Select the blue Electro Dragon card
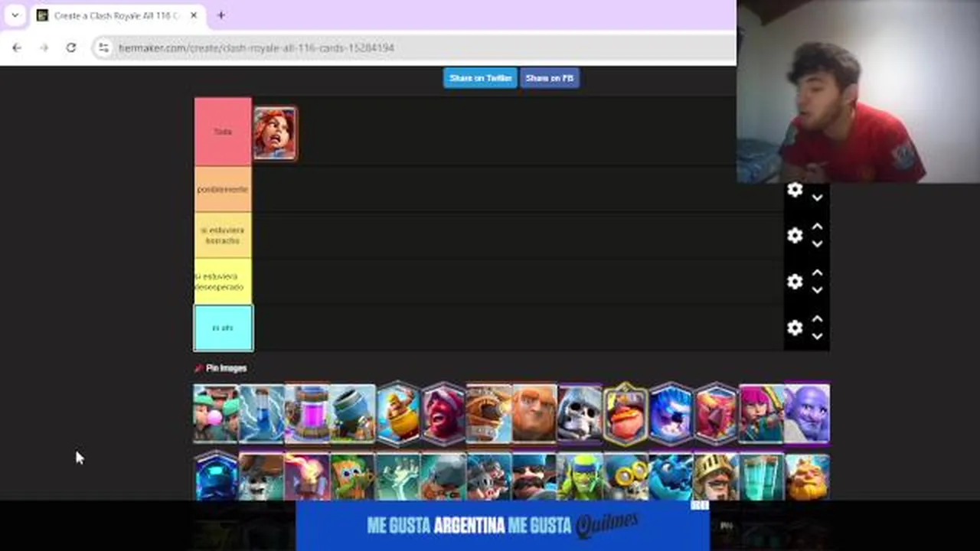Screen dimensions: 980x551 pyautogui.click(x=671, y=477)
